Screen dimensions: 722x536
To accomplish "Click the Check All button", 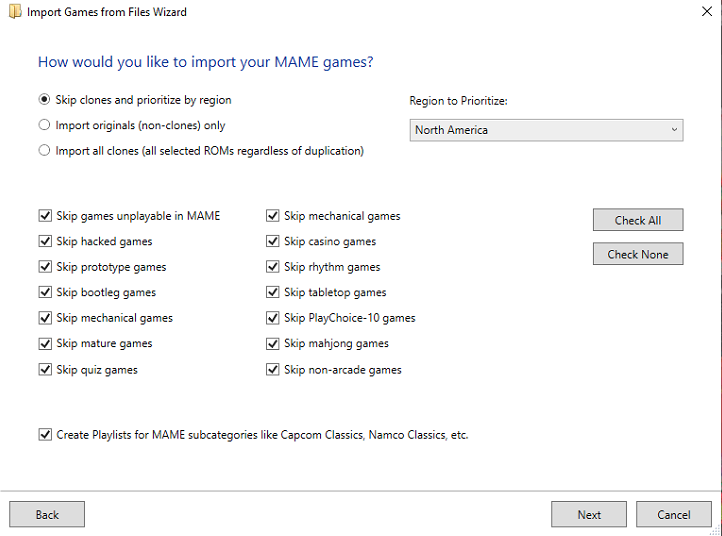I will click(638, 220).
